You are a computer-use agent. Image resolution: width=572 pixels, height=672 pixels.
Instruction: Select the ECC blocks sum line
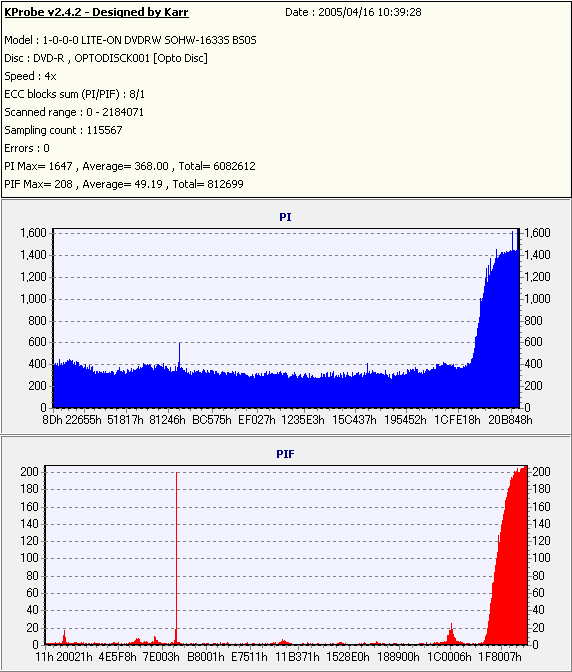click(x=75, y=94)
